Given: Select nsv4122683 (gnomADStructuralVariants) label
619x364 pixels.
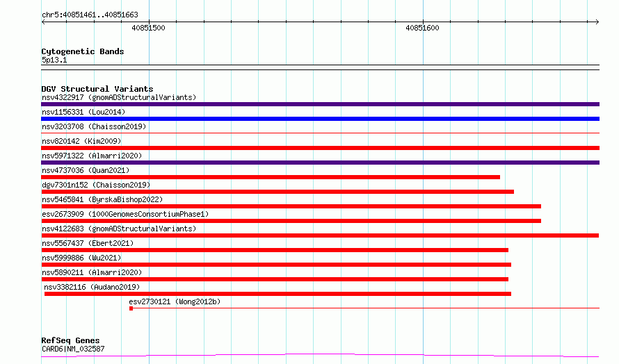Looking at the screenshot, I should (x=119, y=229).
